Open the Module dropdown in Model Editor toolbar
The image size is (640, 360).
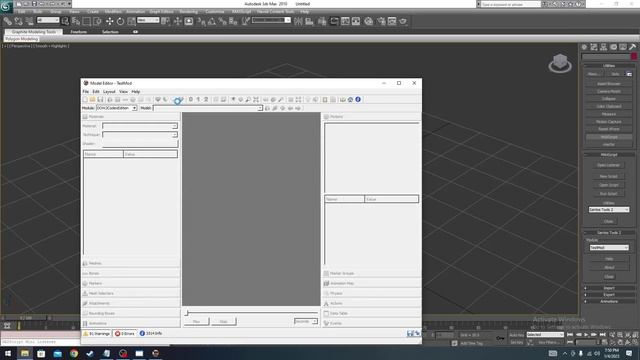pos(117,108)
